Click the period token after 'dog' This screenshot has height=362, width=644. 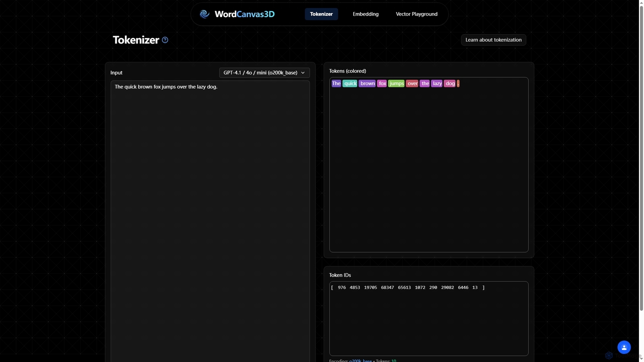tap(458, 83)
